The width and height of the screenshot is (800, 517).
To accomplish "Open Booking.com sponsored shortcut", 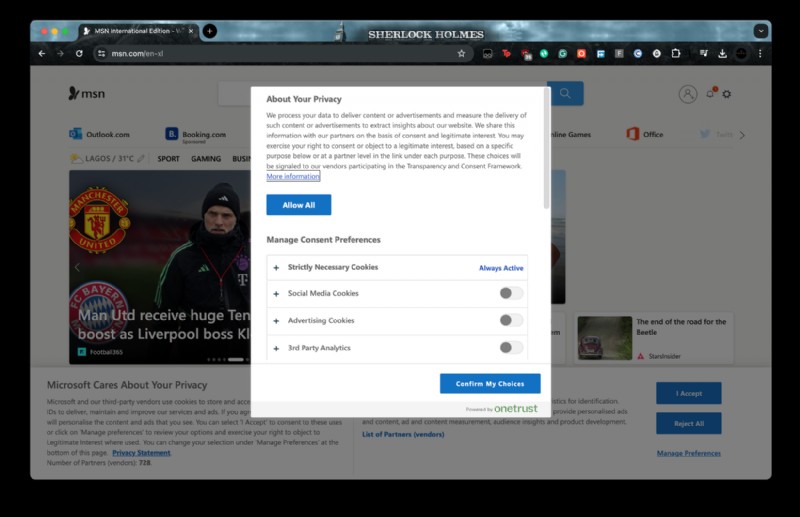I will [195, 135].
